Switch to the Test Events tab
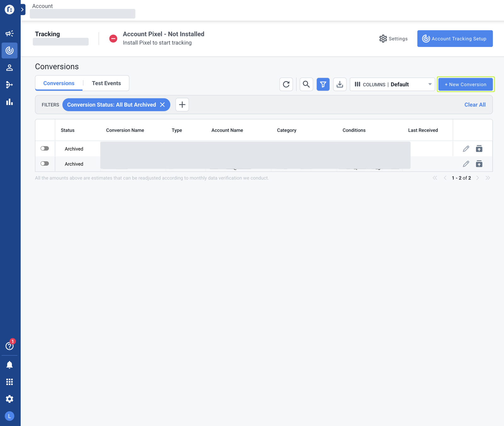 click(106, 83)
